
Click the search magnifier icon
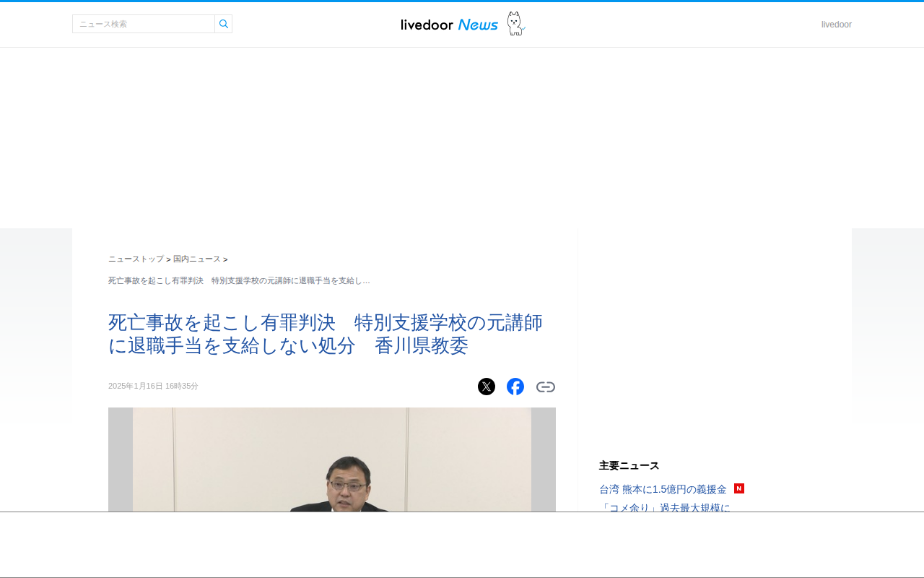pos(224,24)
